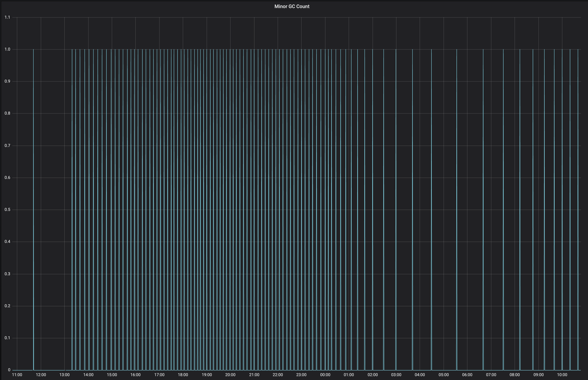Image resolution: width=588 pixels, height=380 pixels.
Task: Click the 09:00 time axis label
Action: (x=538, y=375)
